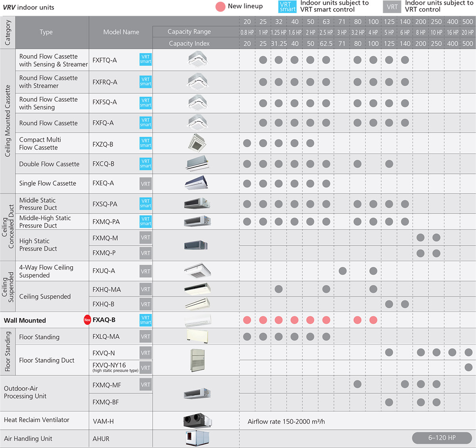Click the "Heat Reclaim Ventilator" row label

(36, 420)
